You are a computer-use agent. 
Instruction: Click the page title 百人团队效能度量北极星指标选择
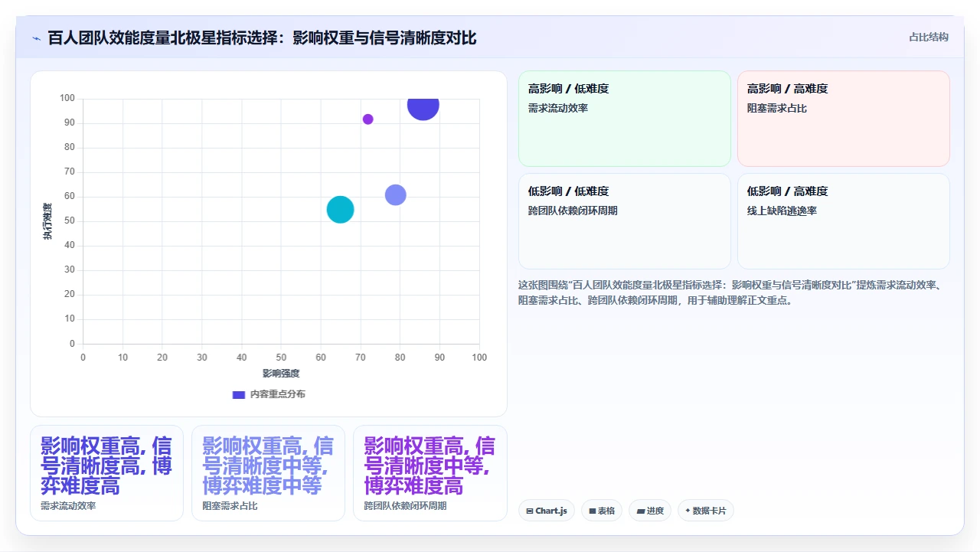click(x=262, y=38)
